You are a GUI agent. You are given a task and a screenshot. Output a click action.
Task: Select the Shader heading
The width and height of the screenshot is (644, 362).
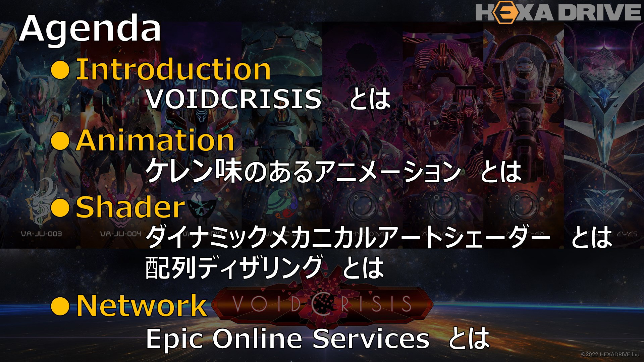(130, 207)
